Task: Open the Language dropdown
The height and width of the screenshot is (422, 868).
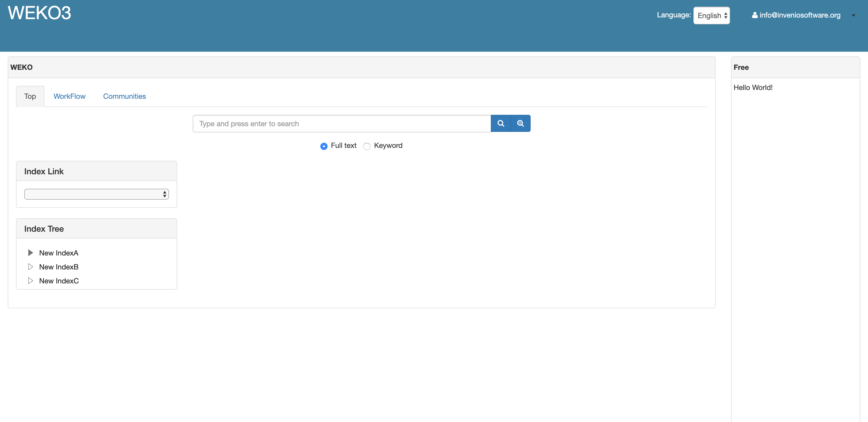Action: [x=711, y=16]
